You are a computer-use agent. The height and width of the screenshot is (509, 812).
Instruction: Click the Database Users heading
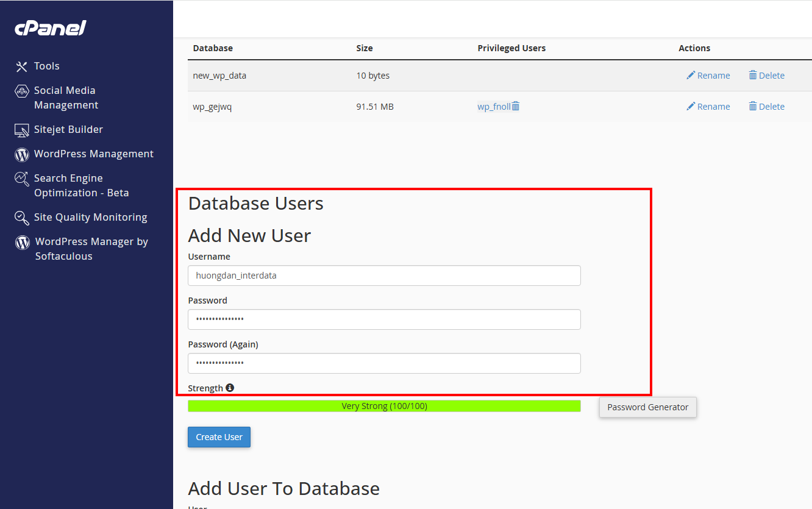click(x=255, y=203)
